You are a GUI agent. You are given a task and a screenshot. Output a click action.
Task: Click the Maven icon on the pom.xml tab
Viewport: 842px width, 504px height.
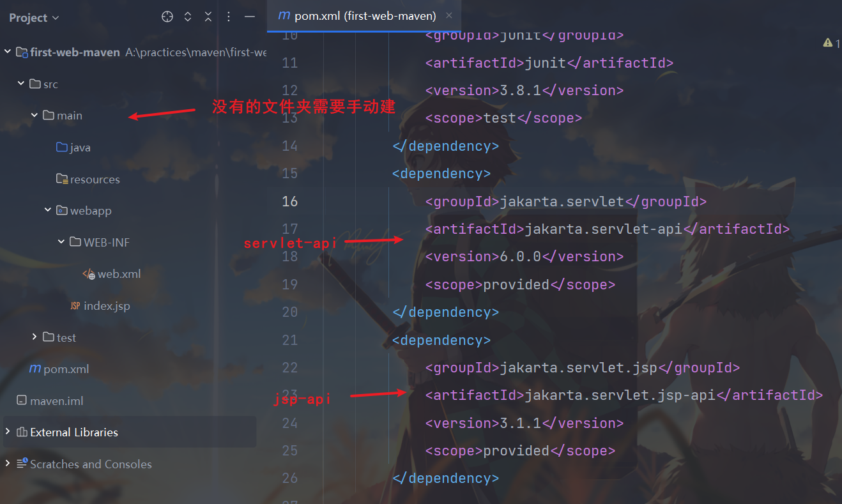[x=285, y=16]
